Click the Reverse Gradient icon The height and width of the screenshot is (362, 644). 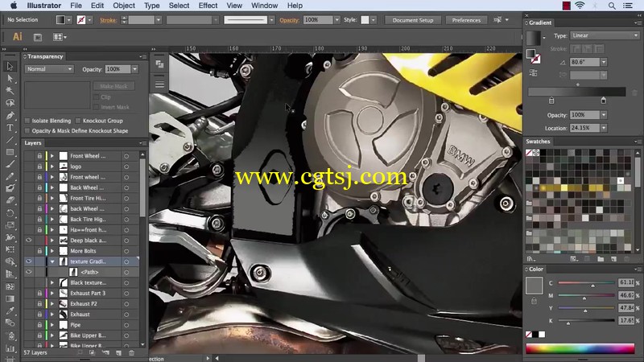coord(533,72)
